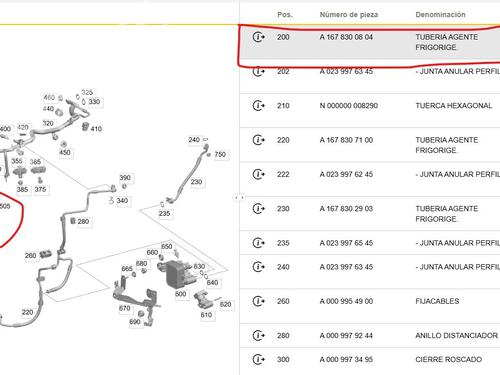Click diagram callout 690
Viewport: 500px width, 375px height.
135,322
